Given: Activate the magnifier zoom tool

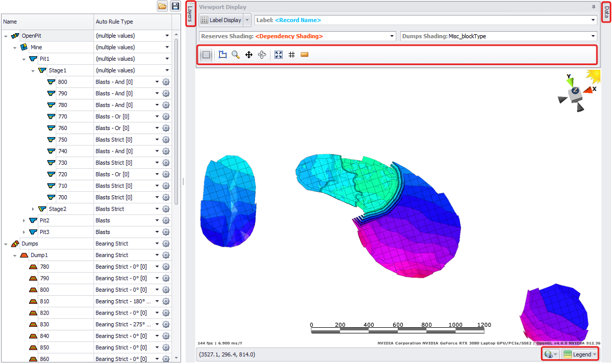Looking at the screenshot, I should (236, 55).
